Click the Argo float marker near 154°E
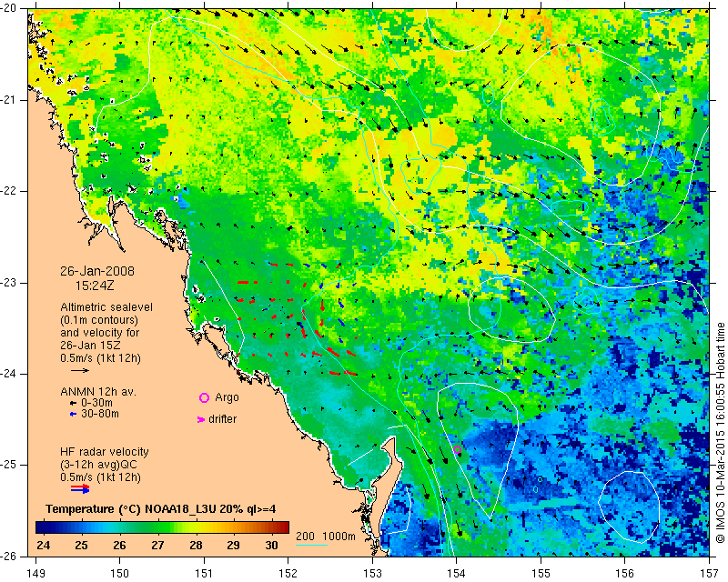728x582 pixels. (x=457, y=449)
